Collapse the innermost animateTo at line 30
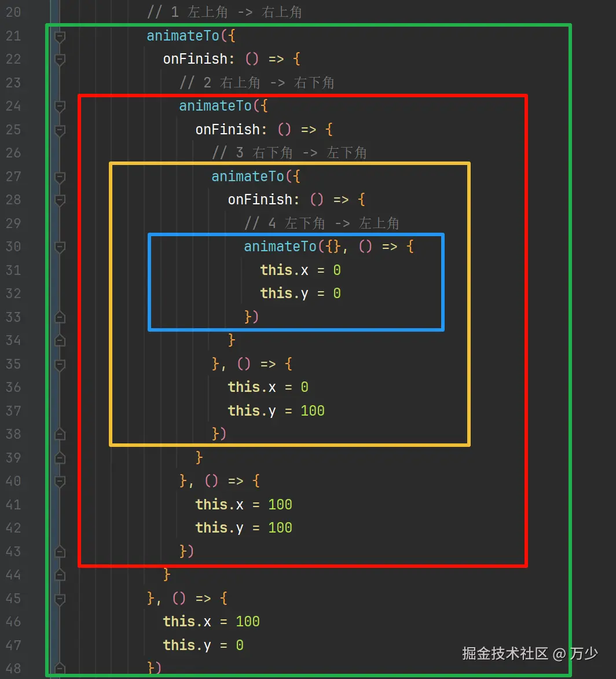Viewport: 616px width, 679px height. 60,247
